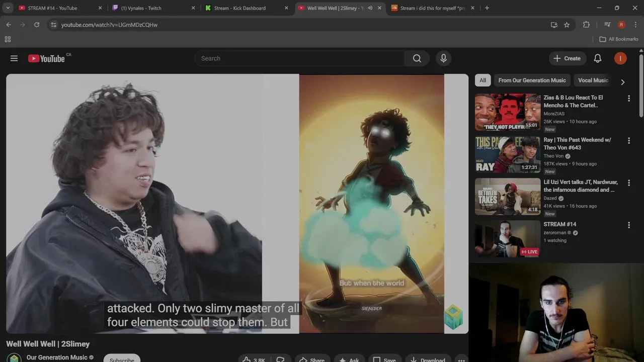Click the search magnifier button
Image resolution: width=644 pixels, height=362 pixels.
coord(417,58)
